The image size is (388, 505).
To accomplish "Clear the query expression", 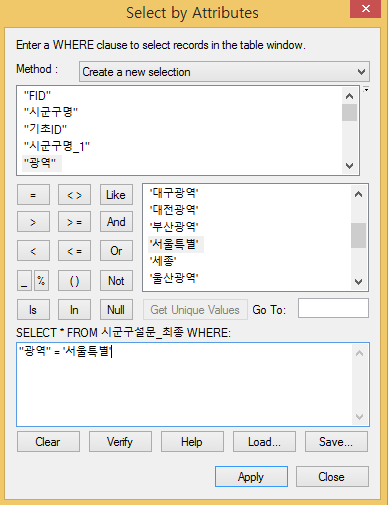I will click(48, 442).
